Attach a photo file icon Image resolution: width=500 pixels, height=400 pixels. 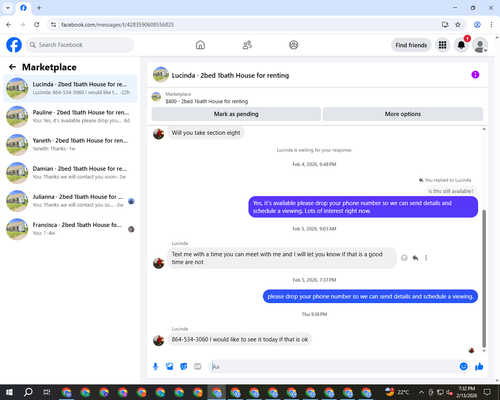coord(170,367)
